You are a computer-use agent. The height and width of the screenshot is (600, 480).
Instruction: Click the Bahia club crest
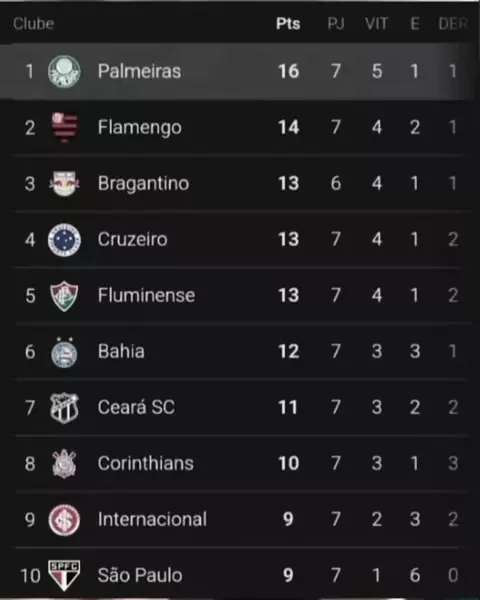(64, 352)
